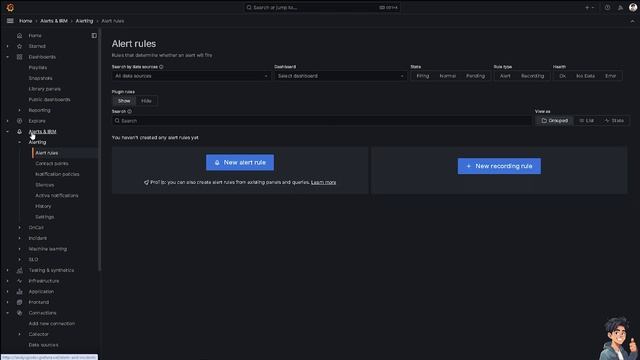
Task: Open the All data sources dropdown
Action: pos(191,76)
